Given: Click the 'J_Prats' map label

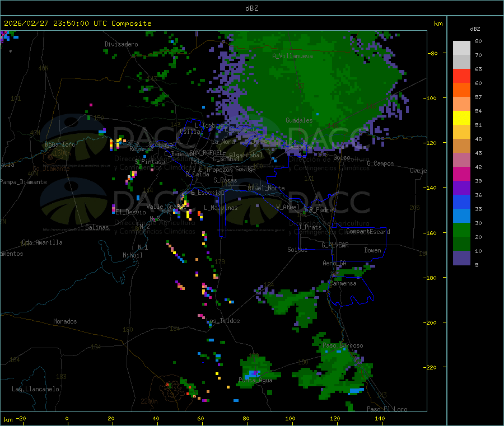Looking at the screenshot, I should click(x=310, y=227).
